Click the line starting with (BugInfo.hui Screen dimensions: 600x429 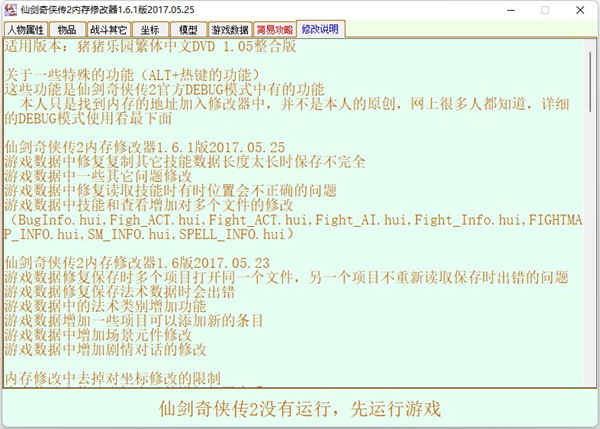tap(294, 220)
